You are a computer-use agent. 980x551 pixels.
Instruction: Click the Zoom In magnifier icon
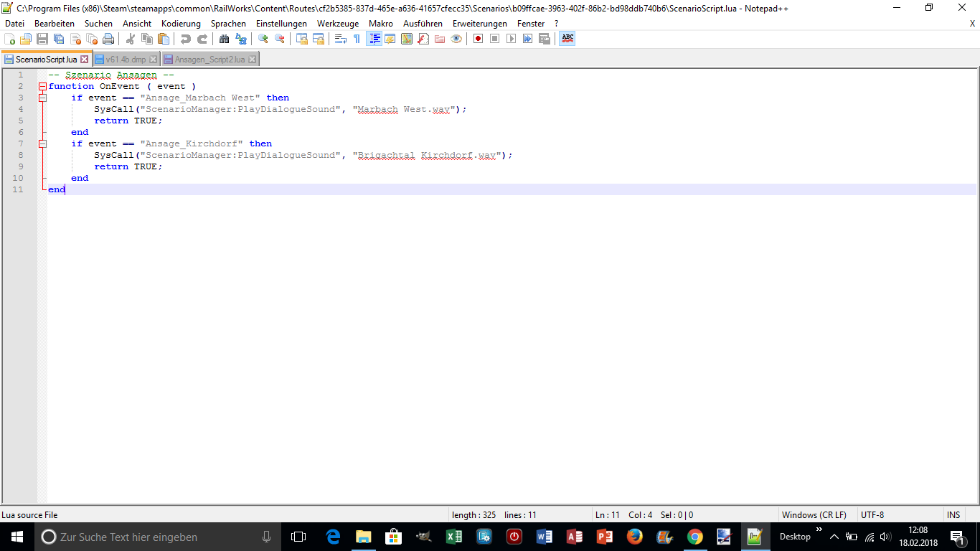263,39
